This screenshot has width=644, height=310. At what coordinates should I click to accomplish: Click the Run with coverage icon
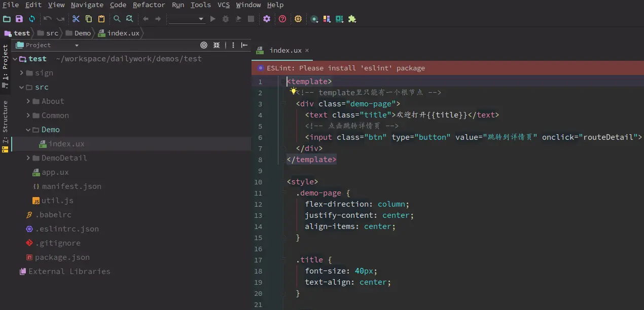238,19
